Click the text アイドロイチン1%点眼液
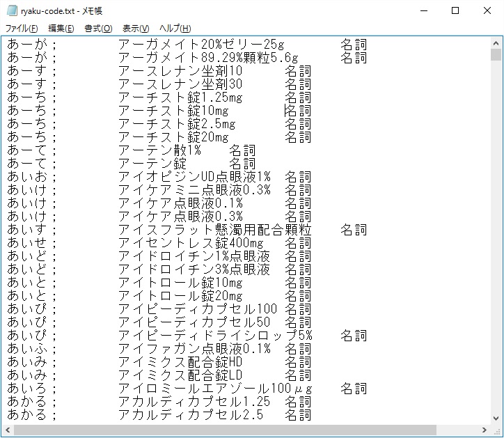 click(x=194, y=256)
